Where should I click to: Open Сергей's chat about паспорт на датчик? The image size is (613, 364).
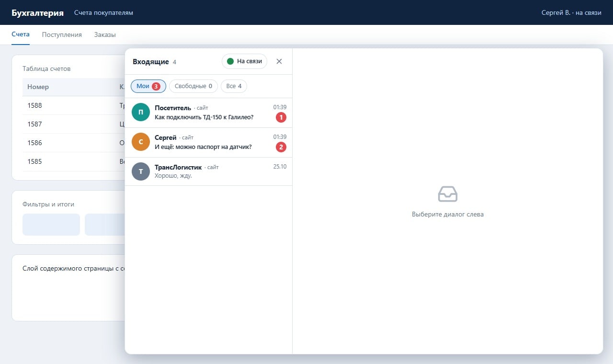[208, 143]
